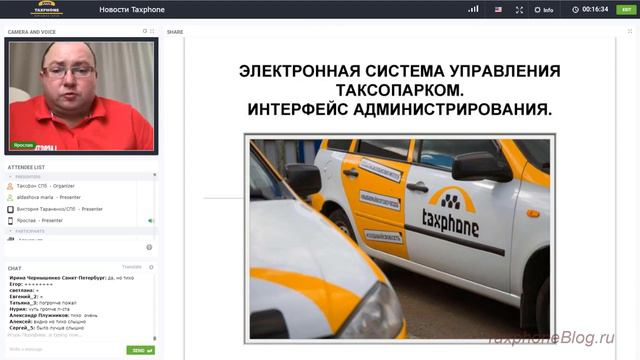Image resolution: width=640 pixels, height=360 pixels.
Task: Click chat message from Татьяна_3
Action: (x=43, y=303)
